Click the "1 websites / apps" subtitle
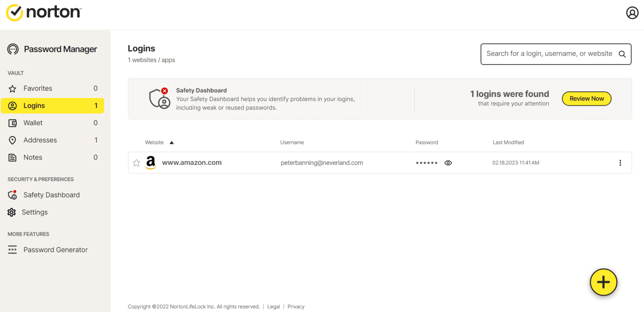644x312 pixels. (151, 60)
